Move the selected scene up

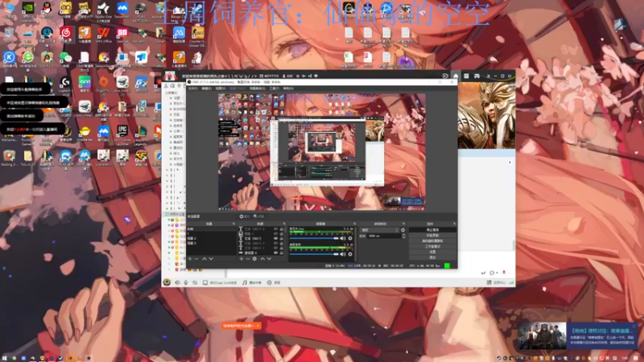[x=204, y=259]
